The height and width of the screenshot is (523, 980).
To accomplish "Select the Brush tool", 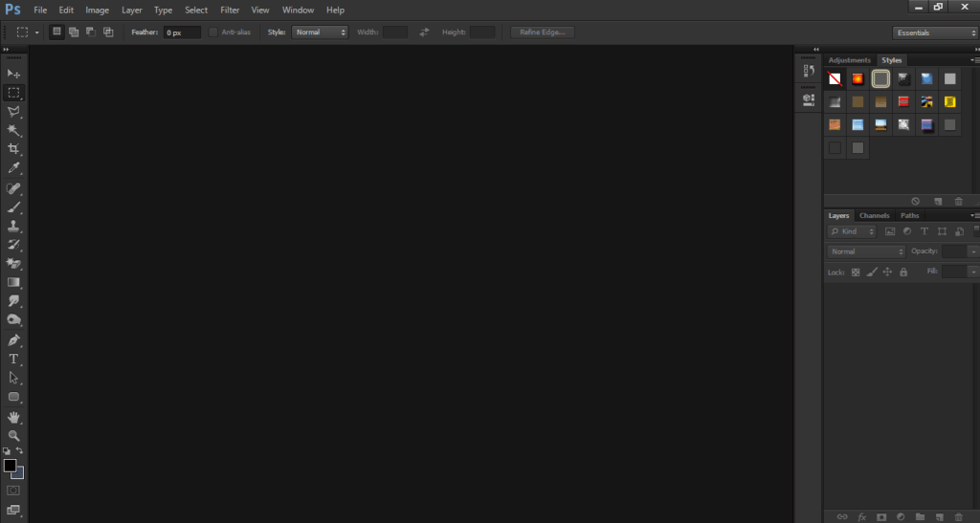I will 14,207.
